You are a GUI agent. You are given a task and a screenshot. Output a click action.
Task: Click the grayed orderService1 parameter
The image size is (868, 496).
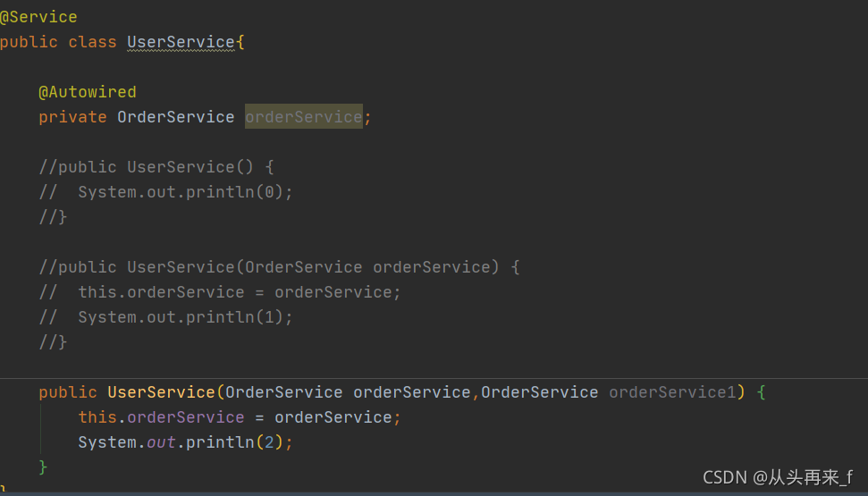point(672,392)
